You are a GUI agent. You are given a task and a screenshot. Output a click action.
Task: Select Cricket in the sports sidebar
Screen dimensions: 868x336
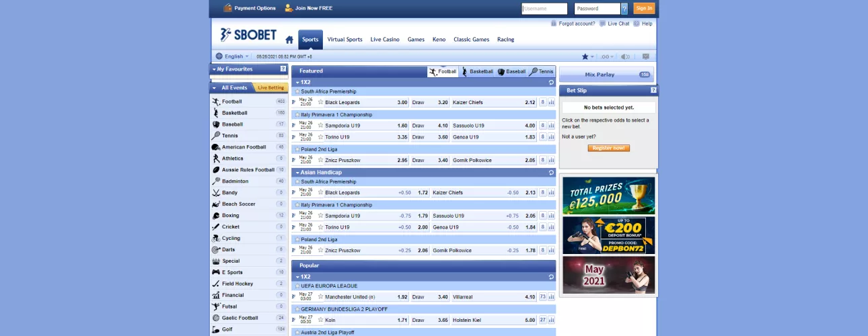click(x=248, y=227)
